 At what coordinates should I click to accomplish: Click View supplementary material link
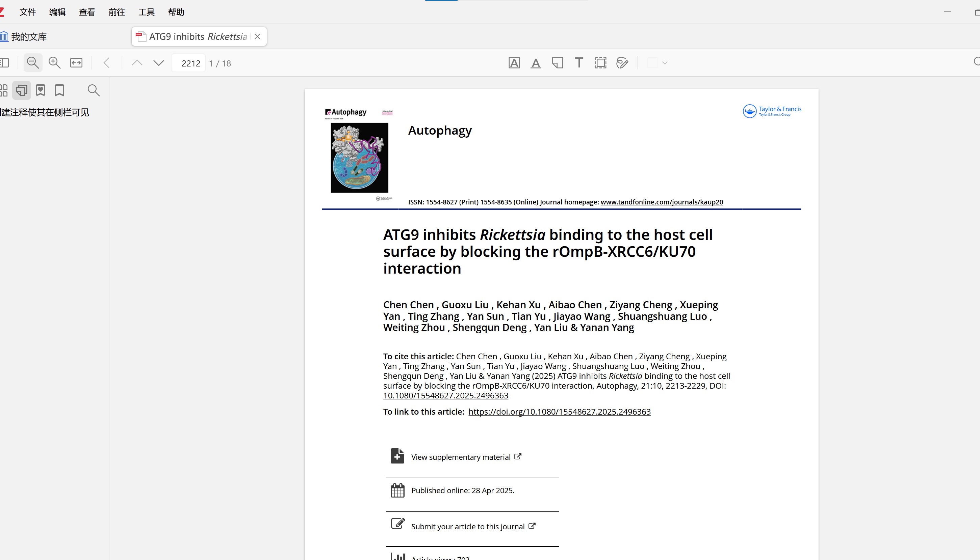pos(460,457)
